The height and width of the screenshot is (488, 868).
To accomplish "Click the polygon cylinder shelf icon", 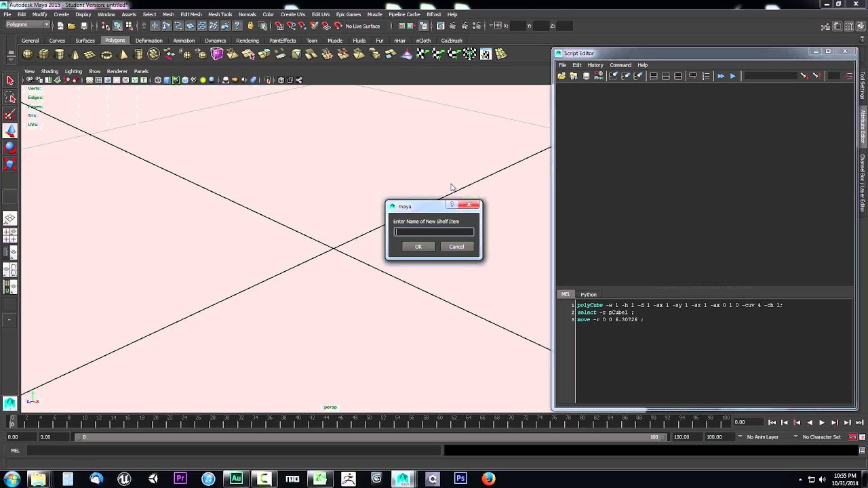I will (x=60, y=54).
